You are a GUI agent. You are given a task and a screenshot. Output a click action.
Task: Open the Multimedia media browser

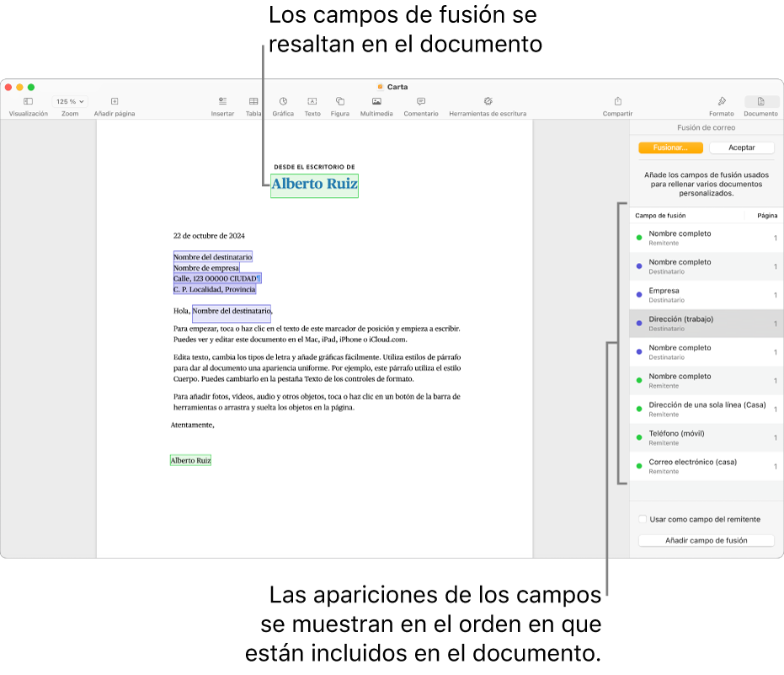click(376, 102)
